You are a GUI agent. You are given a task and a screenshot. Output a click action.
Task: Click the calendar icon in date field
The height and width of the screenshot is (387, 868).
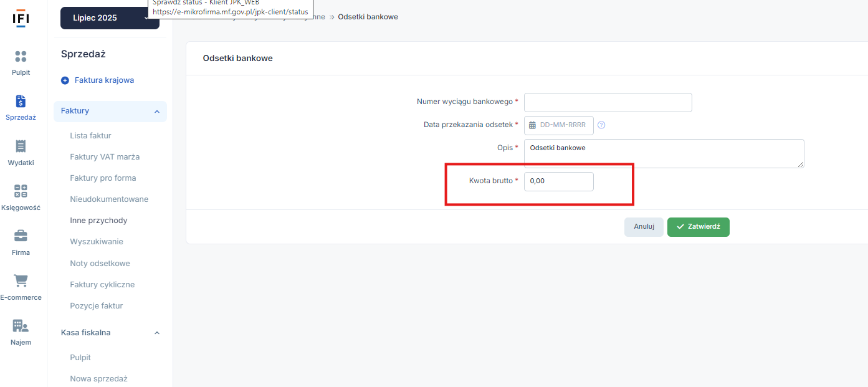532,125
